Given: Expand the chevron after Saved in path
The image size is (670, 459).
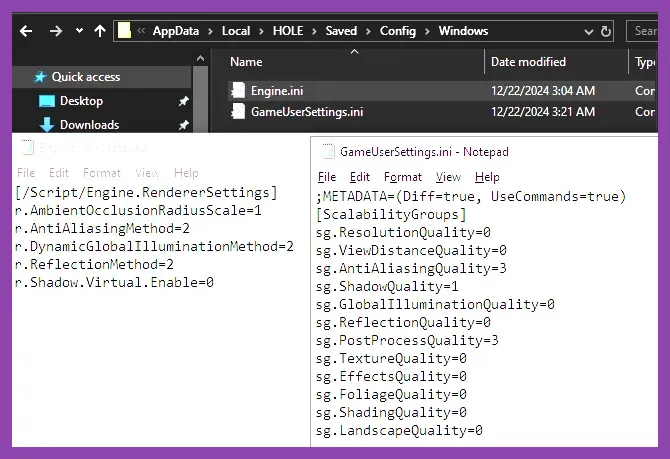Looking at the screenshot, I should [368, 31].
